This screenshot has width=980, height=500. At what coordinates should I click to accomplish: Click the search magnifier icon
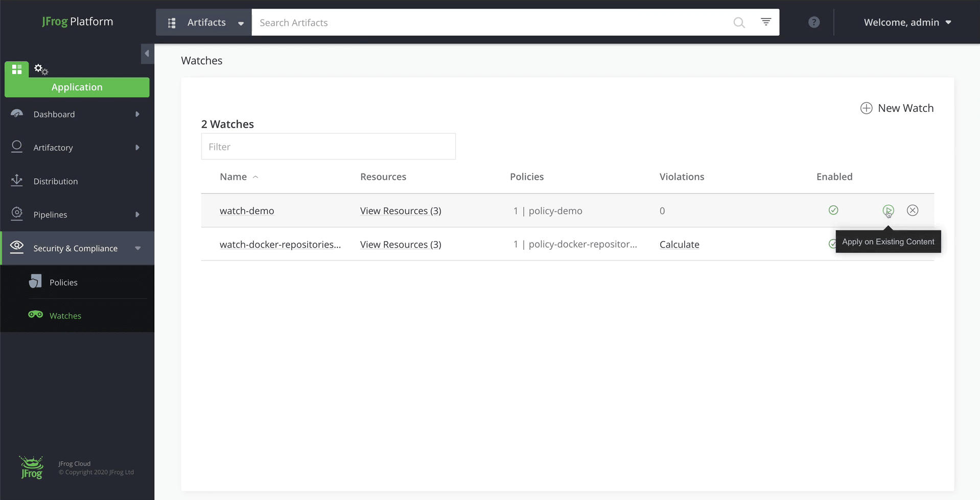(x=739, y=22)
